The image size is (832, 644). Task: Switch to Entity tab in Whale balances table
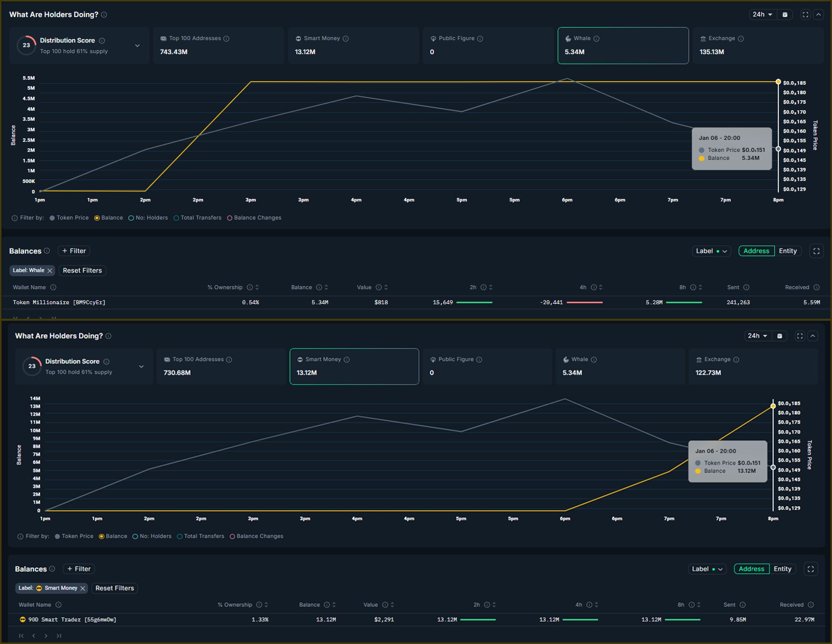787,251
